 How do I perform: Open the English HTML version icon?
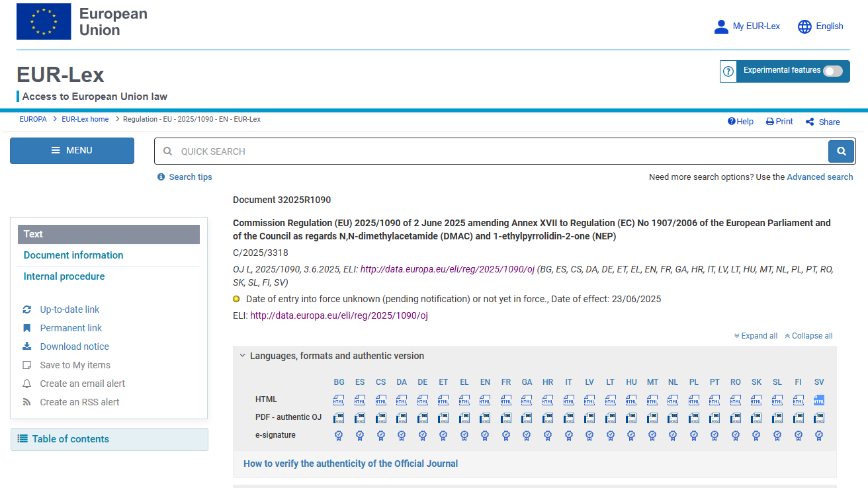coord(485,400)
